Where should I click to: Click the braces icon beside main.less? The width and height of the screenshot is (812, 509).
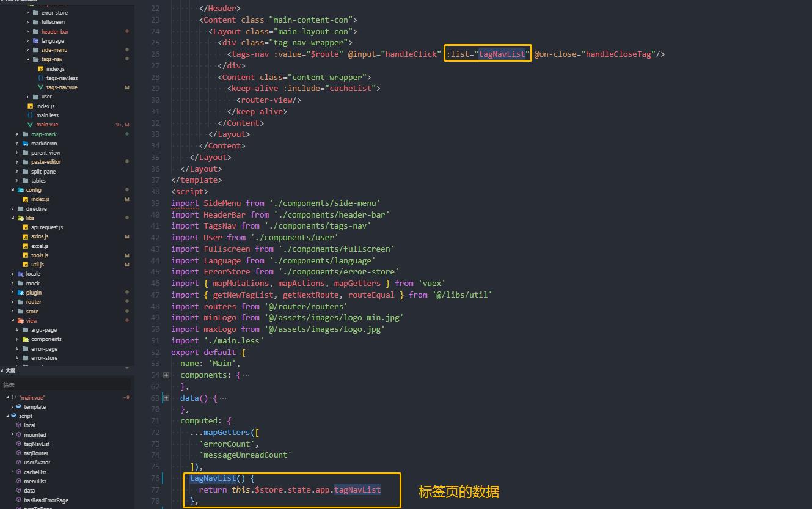[30, 115]
